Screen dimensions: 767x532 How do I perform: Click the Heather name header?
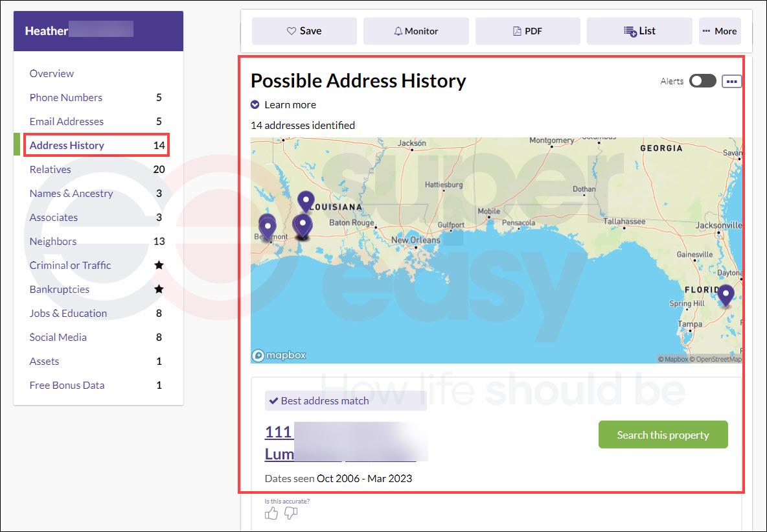click(x=98, y=31)
